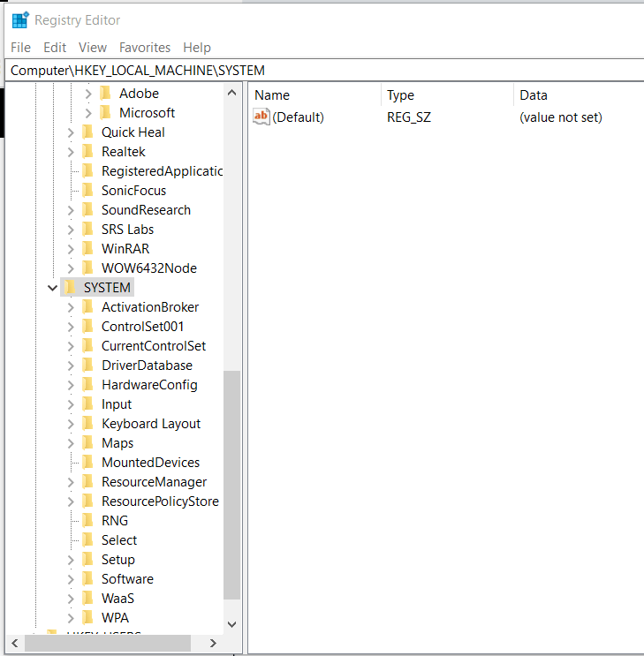Viewport: 644px width, 656px height.
Task: Select the HardwareConfig key label
Action: coord(149,385)
